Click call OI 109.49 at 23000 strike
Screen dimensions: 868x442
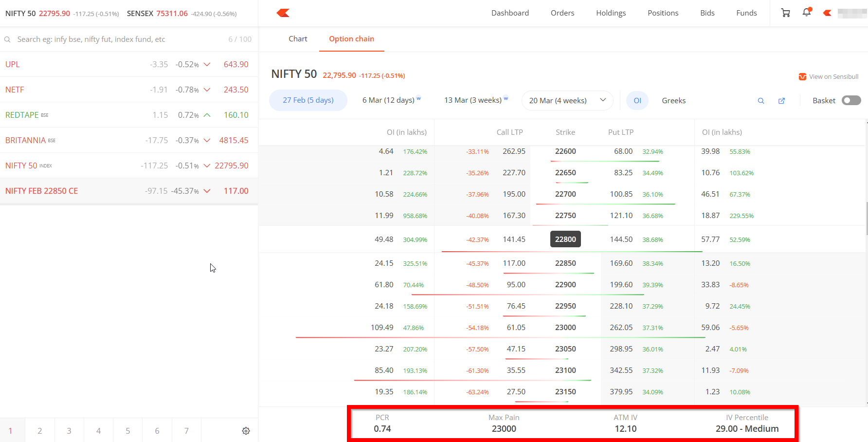click(x=382, y=328)
